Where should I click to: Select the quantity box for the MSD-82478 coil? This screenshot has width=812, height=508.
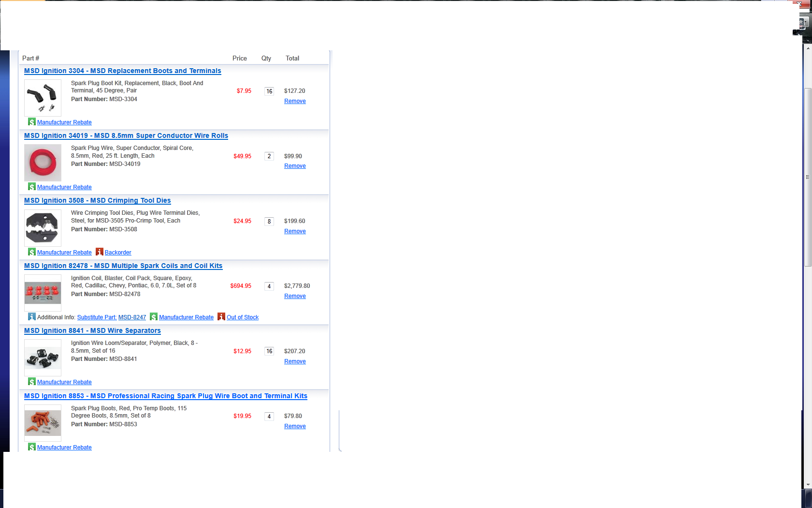click(269, 286)
